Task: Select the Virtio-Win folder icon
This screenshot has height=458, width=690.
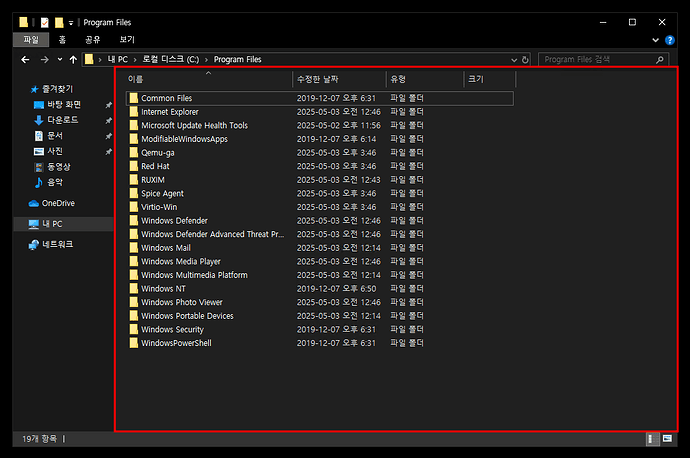Action: click(133, 207)
